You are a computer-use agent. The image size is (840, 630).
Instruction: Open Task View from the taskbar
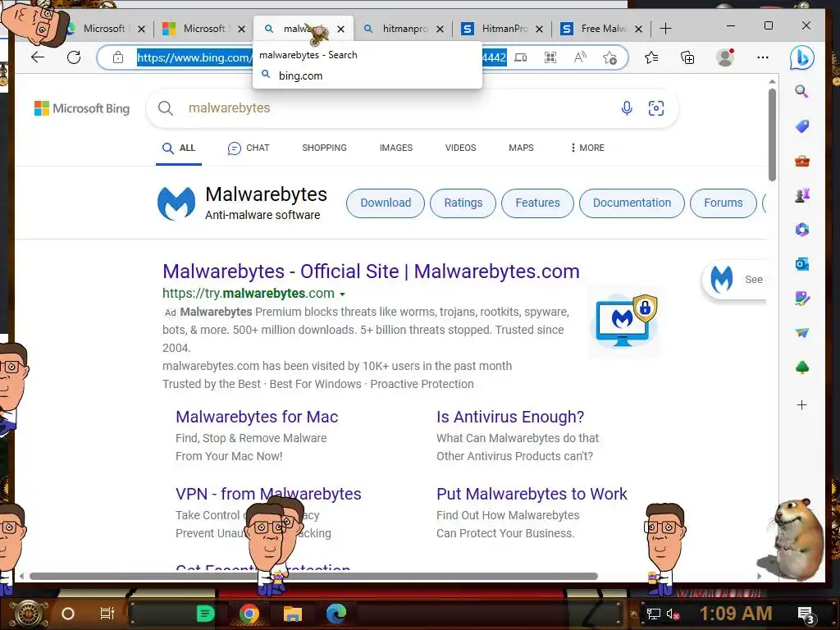coord(107,614)
